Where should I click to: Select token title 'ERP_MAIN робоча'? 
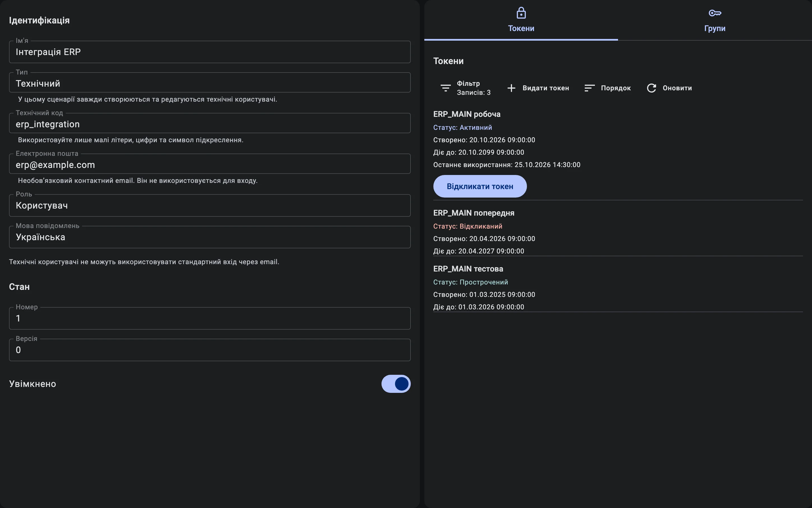467,114
